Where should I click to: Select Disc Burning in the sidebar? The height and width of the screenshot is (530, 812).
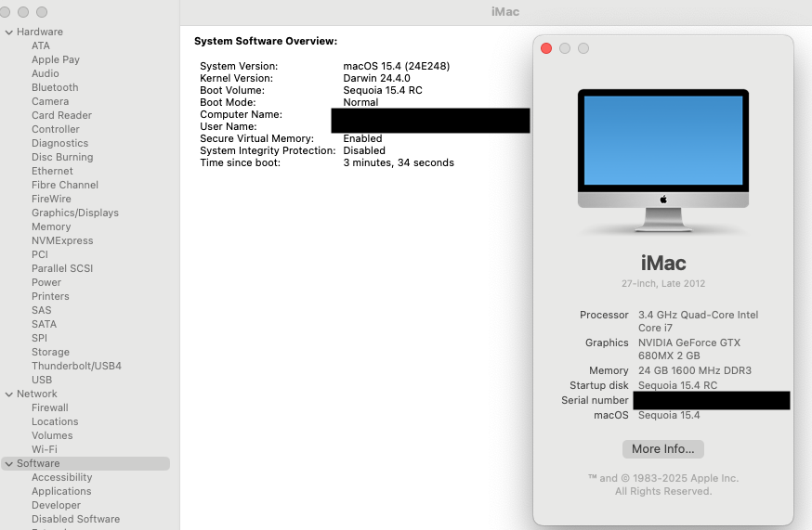[x=62, y=158]
